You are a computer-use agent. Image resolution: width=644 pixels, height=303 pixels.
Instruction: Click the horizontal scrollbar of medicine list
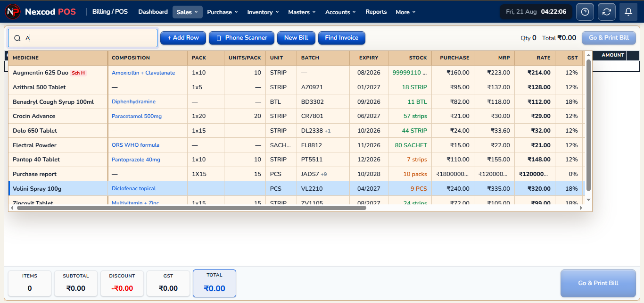click(192, 207)
